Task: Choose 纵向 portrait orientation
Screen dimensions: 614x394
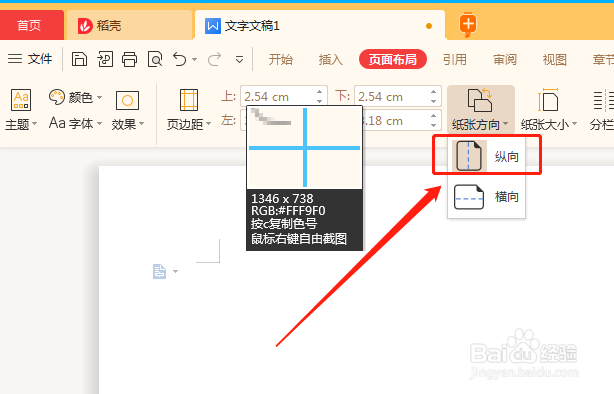Action: 486,156
